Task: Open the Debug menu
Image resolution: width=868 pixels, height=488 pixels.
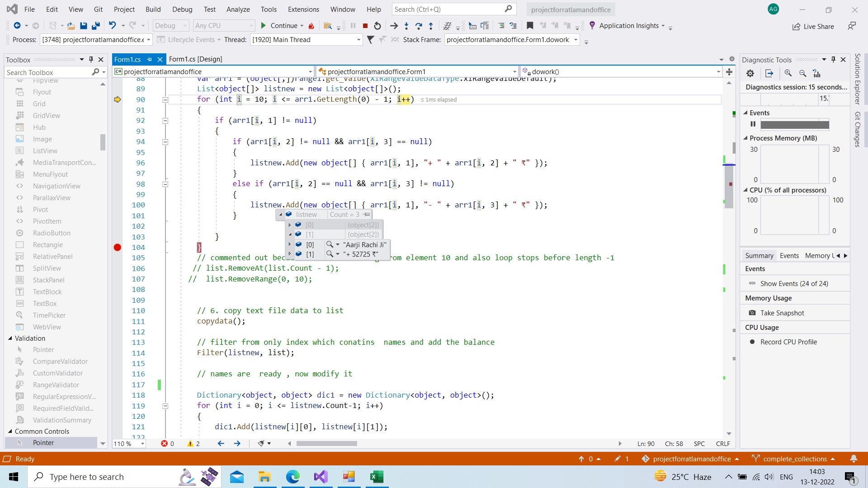Action: tap(182, 9)
